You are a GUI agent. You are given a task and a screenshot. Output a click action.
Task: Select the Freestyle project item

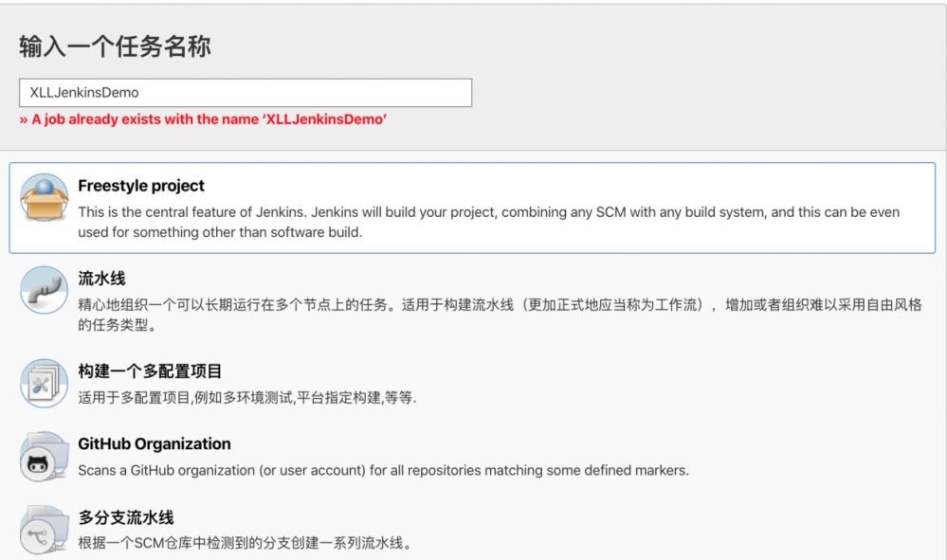[x=140, y=186]
